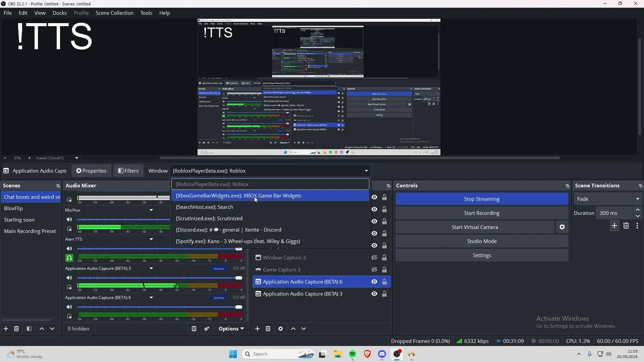The height and width of the screenshot is (362, 644).
Task: Add a scene transition with plus icon
Action: pyautogui.click(x=614, y=226)
